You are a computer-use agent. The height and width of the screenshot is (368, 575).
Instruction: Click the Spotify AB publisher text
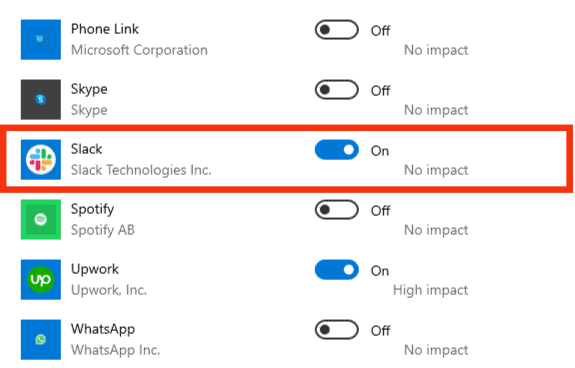click(103, 230)
